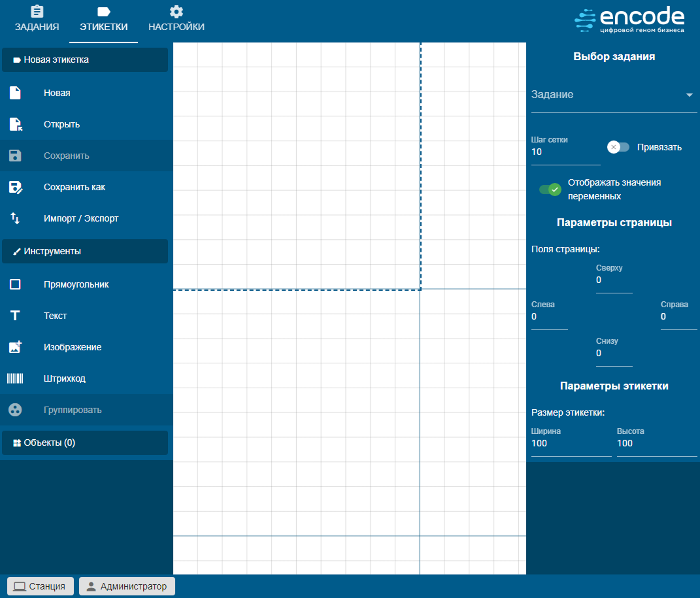Screen dimensions: 700x598
Task: Open the Задание dropdown
Action: 614,95
